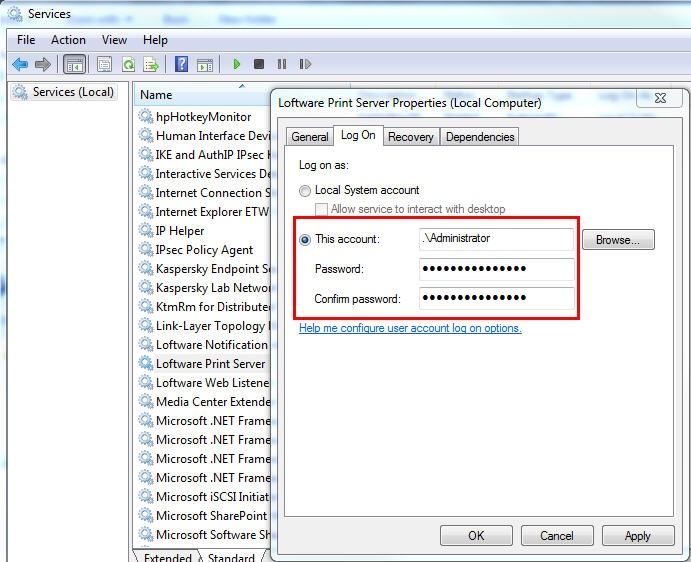691x562 pixels.
Task: Click gear icon beside IP Helper
Action: (146, 230)
